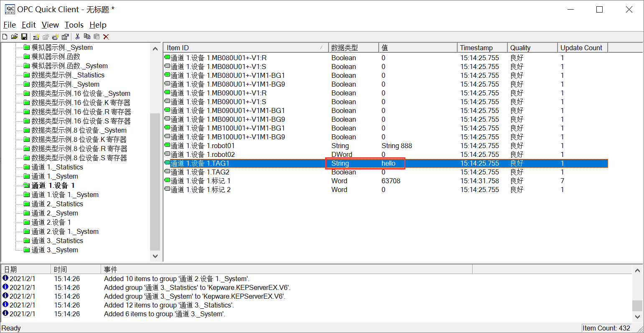This screenshot has width=644, height=333.
Task: Click the New Group toolbar icon
Action: [46, 37]
